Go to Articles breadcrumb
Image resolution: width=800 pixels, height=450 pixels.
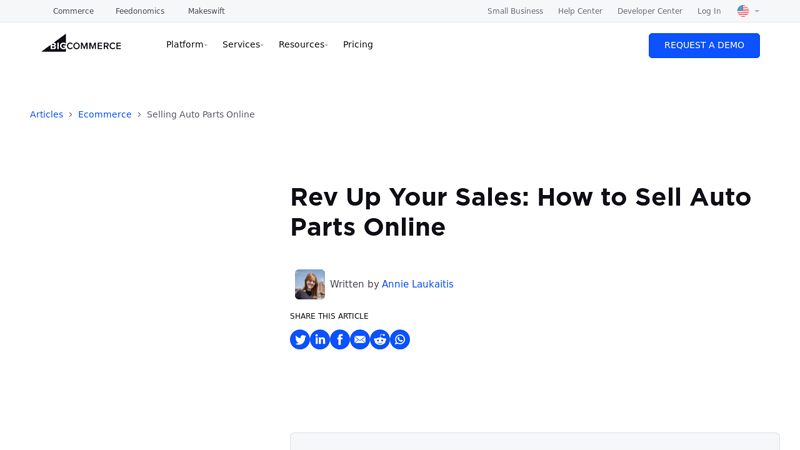pos(46,114)
